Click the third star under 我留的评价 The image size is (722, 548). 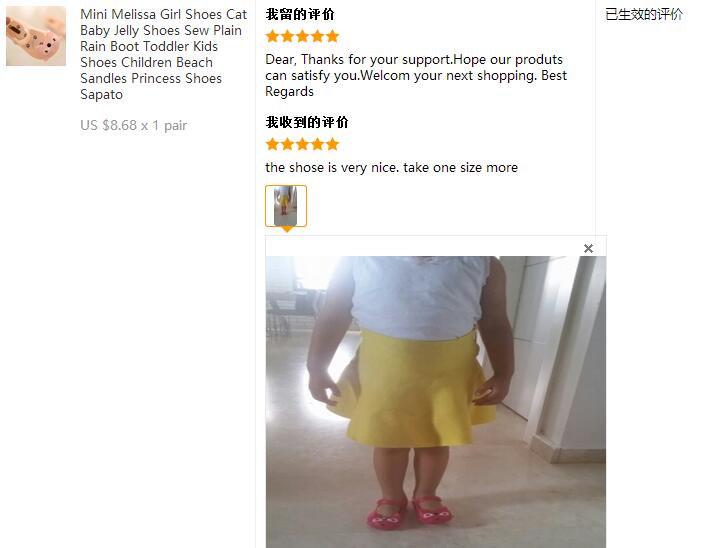coord(303,36)
